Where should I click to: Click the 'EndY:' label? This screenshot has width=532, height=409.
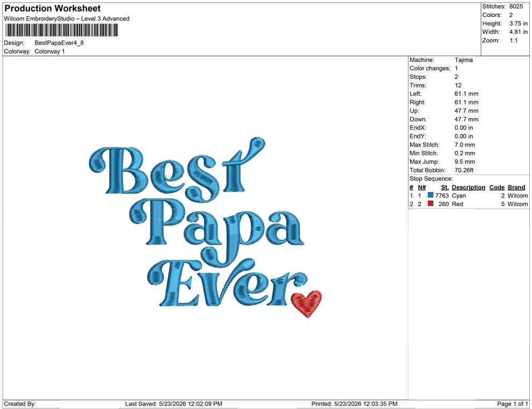(x=418, y=136)
